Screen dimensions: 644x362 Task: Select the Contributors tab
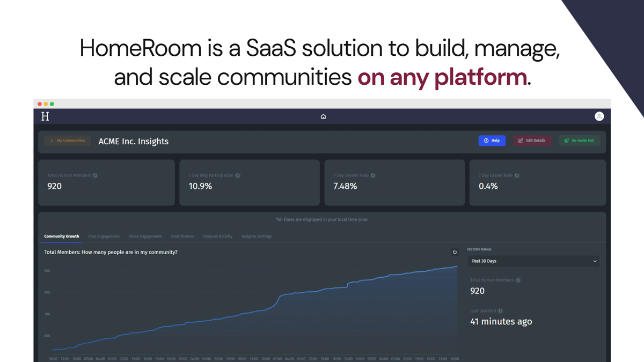pos(182,237)
